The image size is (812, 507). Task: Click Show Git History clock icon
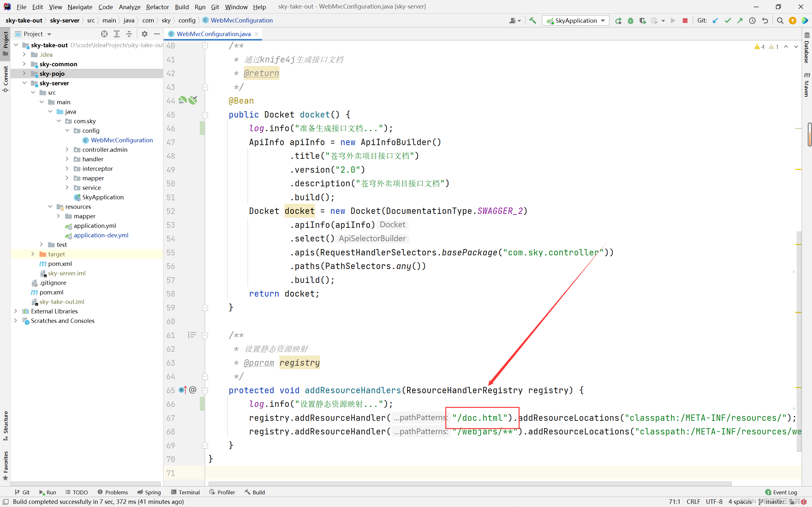pyautogui.click(x=753, y=21)
